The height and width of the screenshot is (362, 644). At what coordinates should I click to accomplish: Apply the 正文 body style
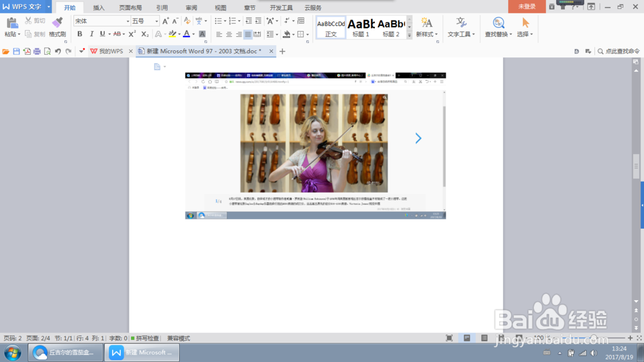point(331,28)
